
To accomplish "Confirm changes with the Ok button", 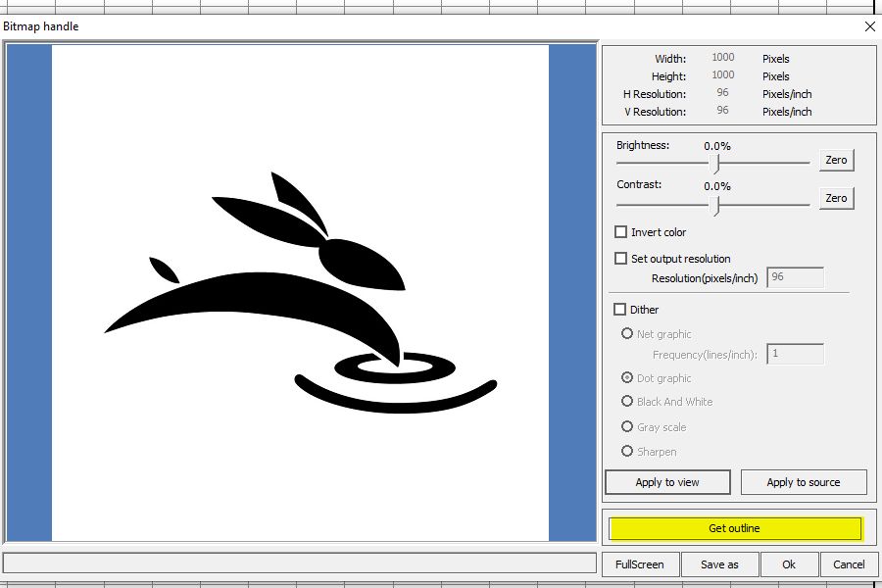I will (790, 563).
